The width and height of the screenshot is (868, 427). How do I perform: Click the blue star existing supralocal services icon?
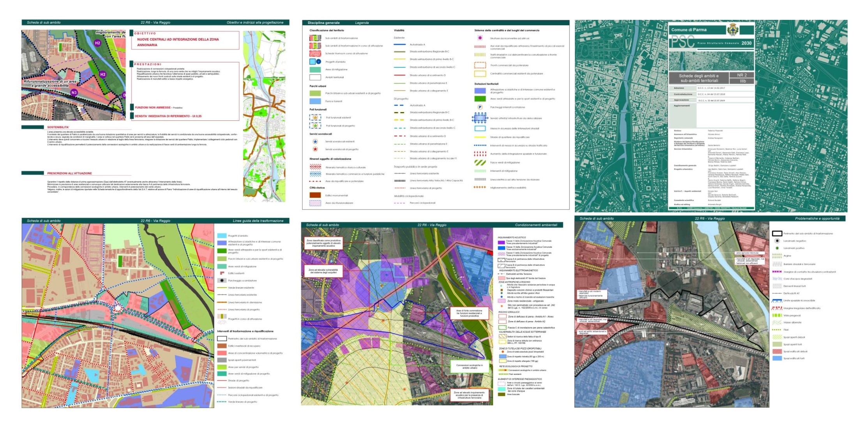tap(315, 141)
